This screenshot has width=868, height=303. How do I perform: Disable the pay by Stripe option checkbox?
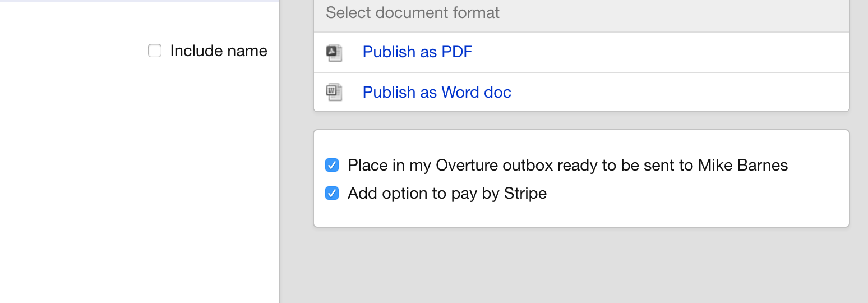tap(332, 193)
